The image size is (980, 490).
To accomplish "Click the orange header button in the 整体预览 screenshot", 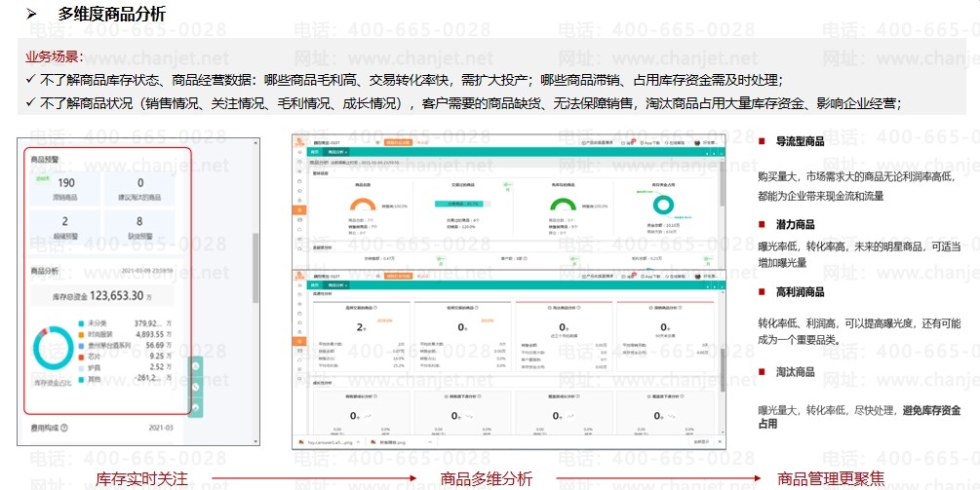I will coord(398,142).
